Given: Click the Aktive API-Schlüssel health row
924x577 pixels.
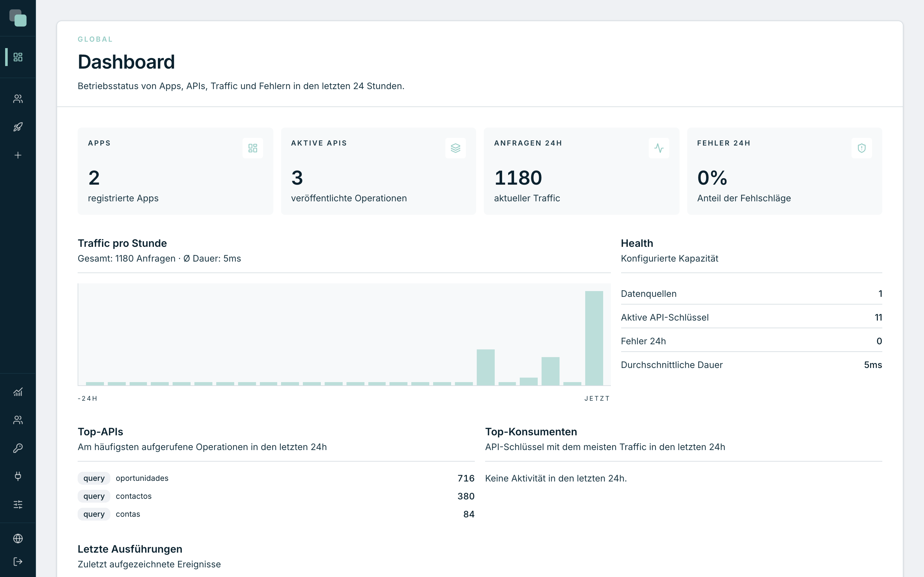Looking at the screenshot, I should [751, 317].
